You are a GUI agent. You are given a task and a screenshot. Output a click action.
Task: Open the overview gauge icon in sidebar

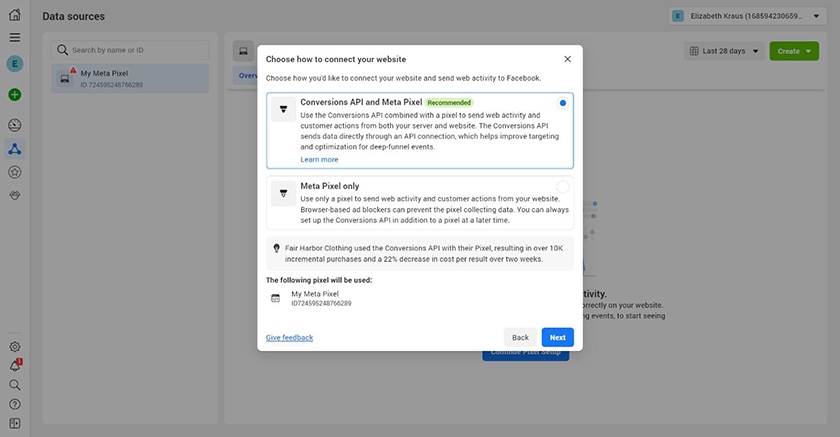(14, 125)
